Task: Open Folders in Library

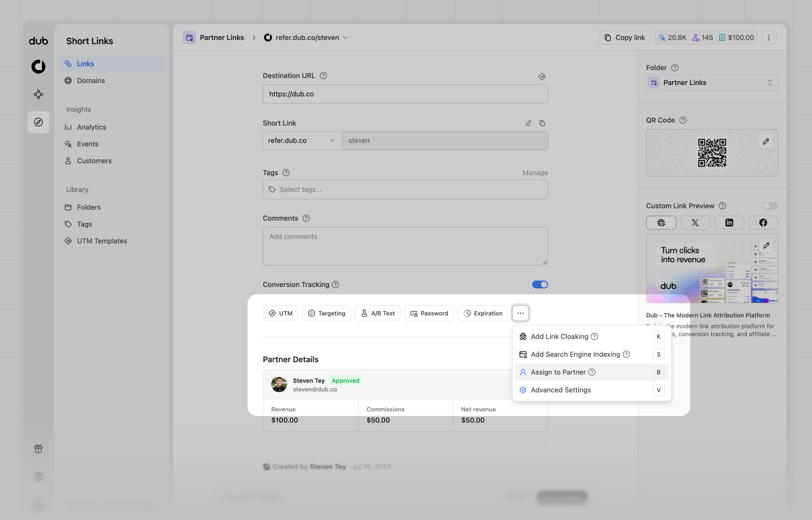Action: pos(112,207)
